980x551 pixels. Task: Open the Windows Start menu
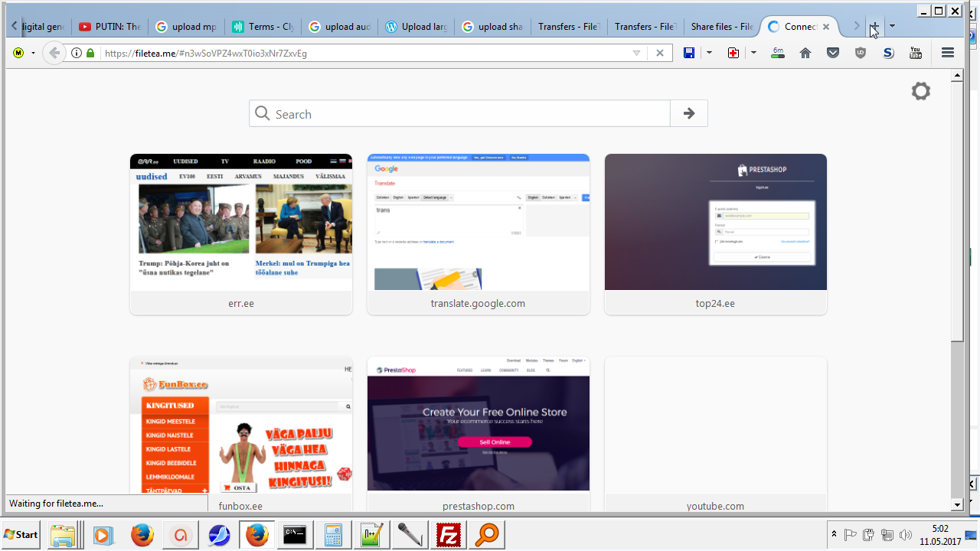coord(21,535)
